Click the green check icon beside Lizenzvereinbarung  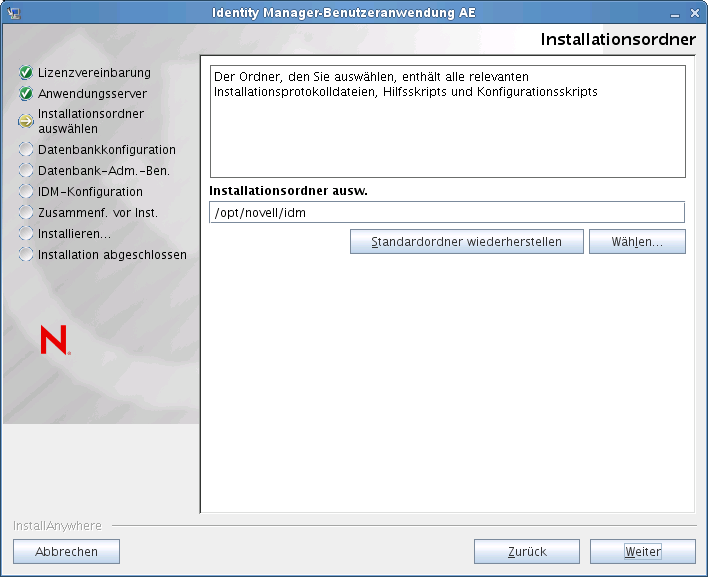[26, 72]
